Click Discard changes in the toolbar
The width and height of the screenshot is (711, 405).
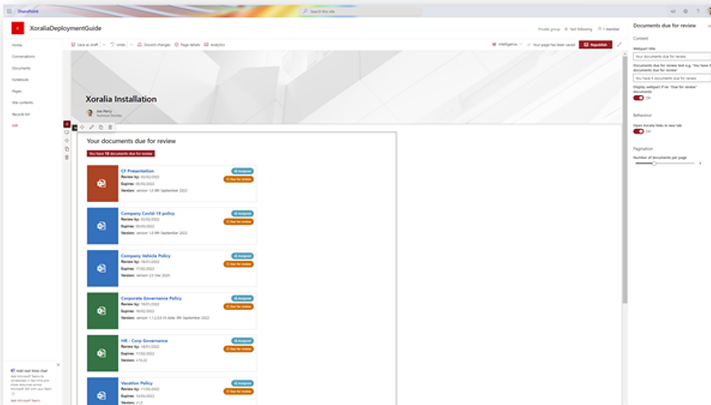154,45
